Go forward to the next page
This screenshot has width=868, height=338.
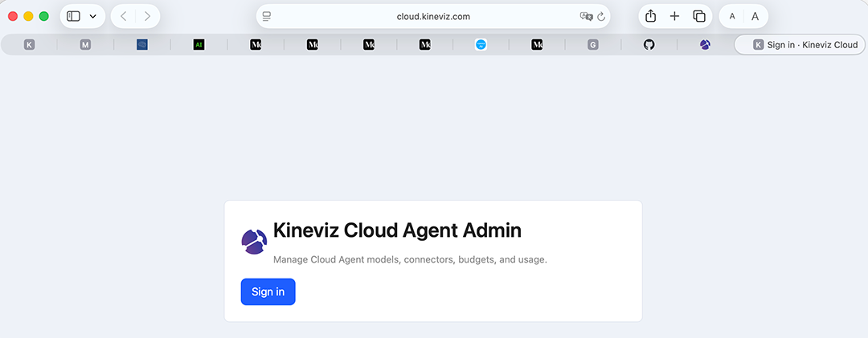(147, 16)
